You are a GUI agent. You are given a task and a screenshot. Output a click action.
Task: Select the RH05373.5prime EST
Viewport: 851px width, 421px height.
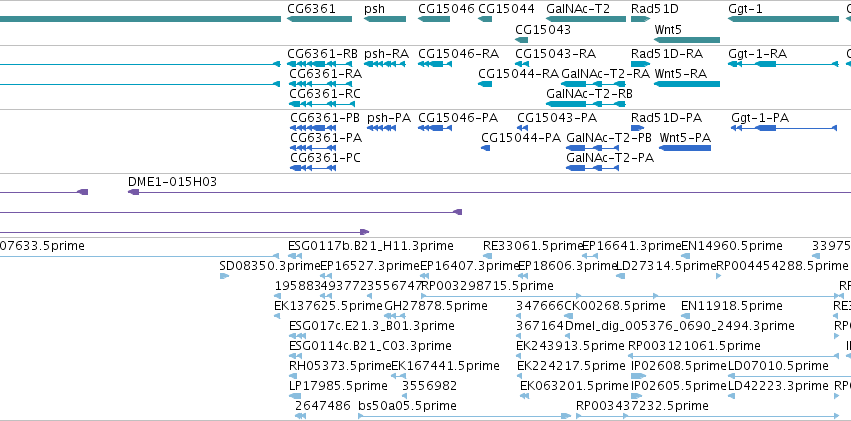point(294,377)
